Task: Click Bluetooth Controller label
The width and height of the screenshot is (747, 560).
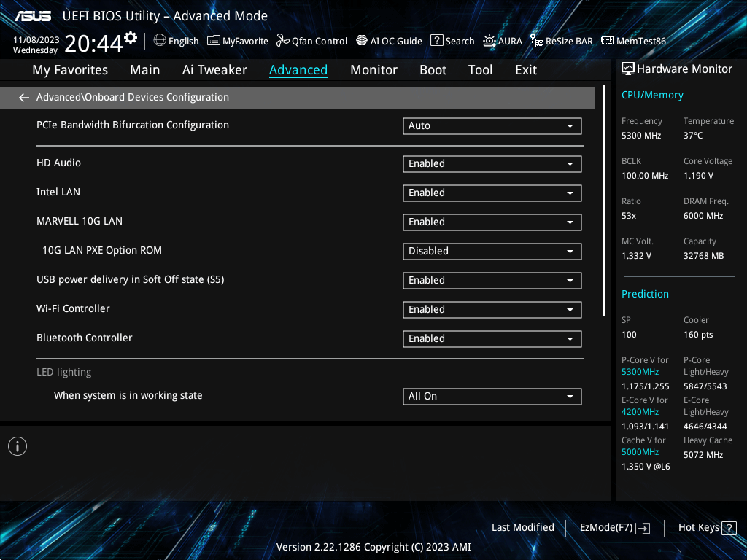Action: [x=85, y=338]
